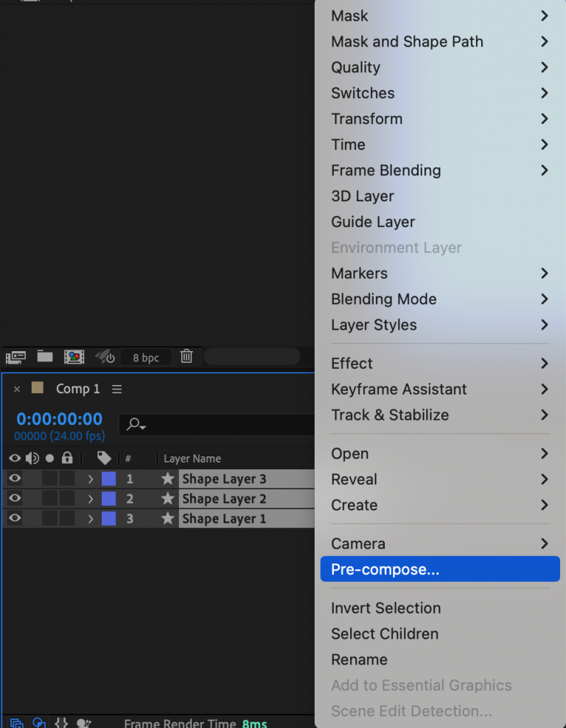This screenshot has height=728, width=566.
Task: Select the project Trash icon
Action: click(x=186, y=357)
